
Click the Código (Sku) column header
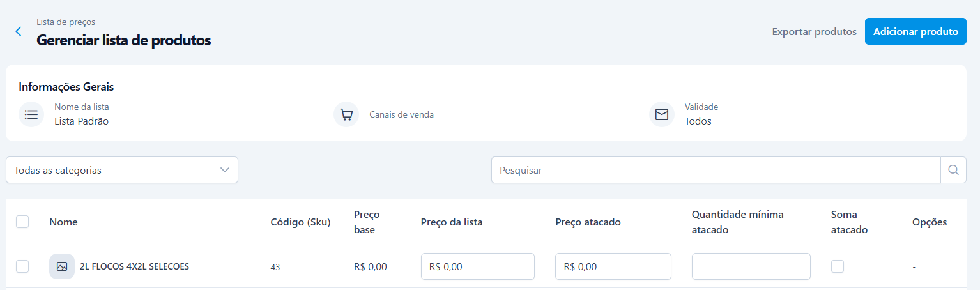pyautogui.click(x=300, y=222)
